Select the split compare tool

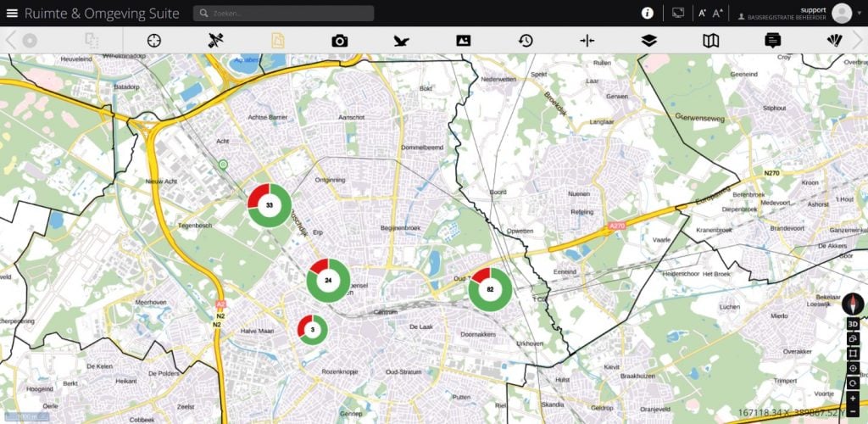pyautogui.click(x=587, y=41)
